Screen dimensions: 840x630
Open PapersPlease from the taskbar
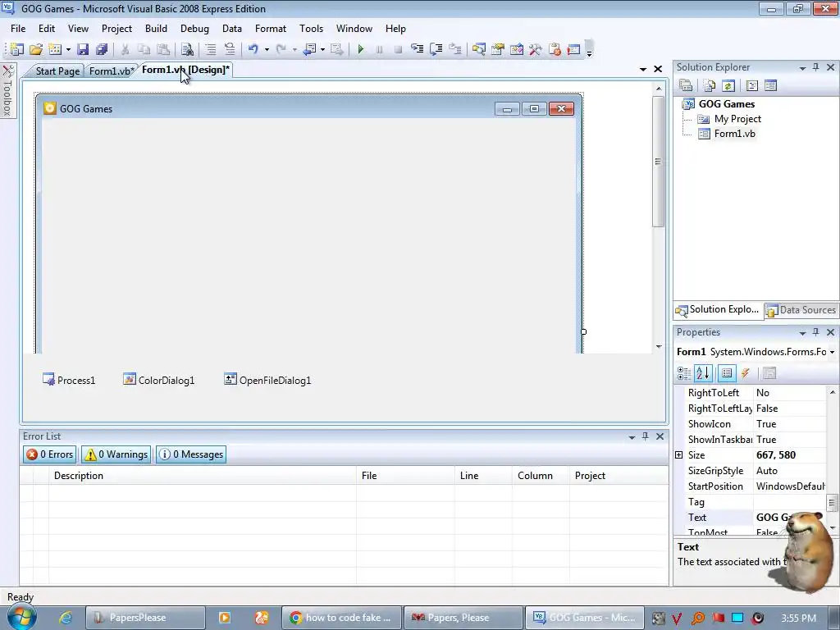coord(146,618)
